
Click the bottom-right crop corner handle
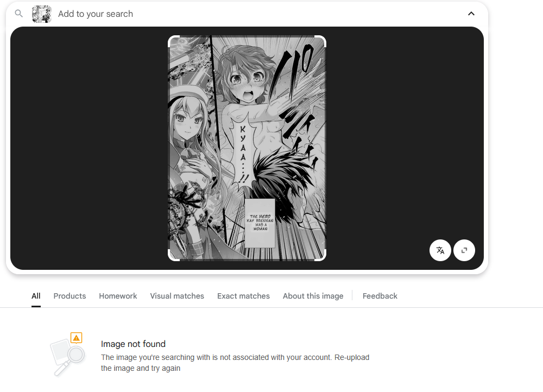(321, 256)
